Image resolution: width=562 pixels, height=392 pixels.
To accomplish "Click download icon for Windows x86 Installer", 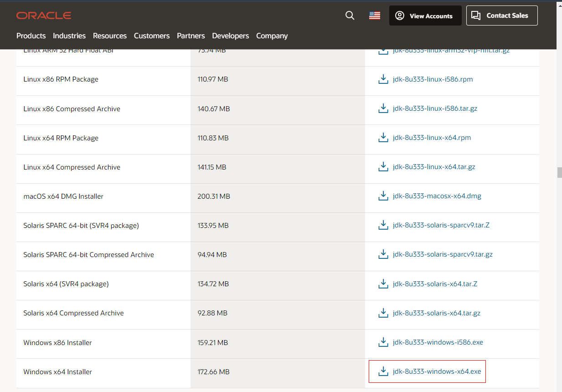I will coord(383,342).
